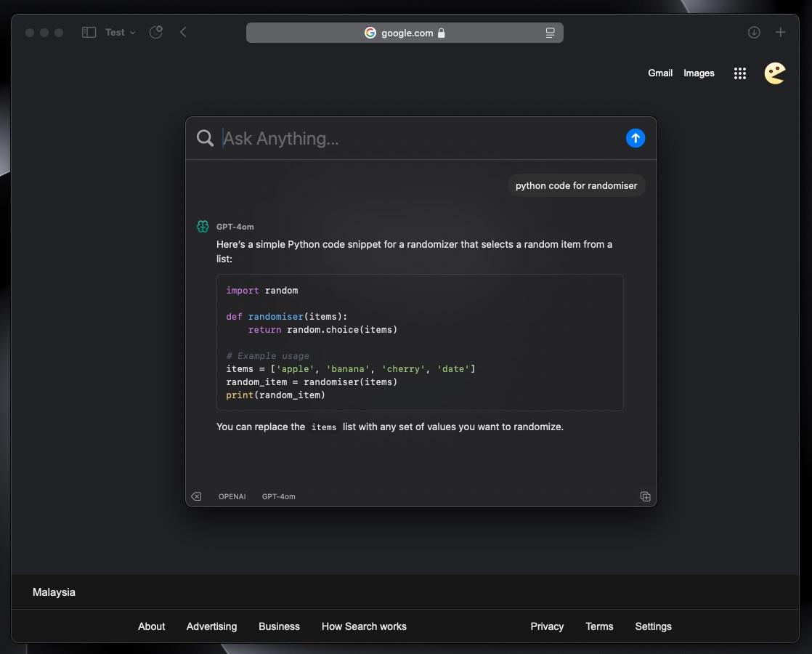Expand the Test tab group dropdown
This screenshot has width=812, height=654.
coord(121,33)
